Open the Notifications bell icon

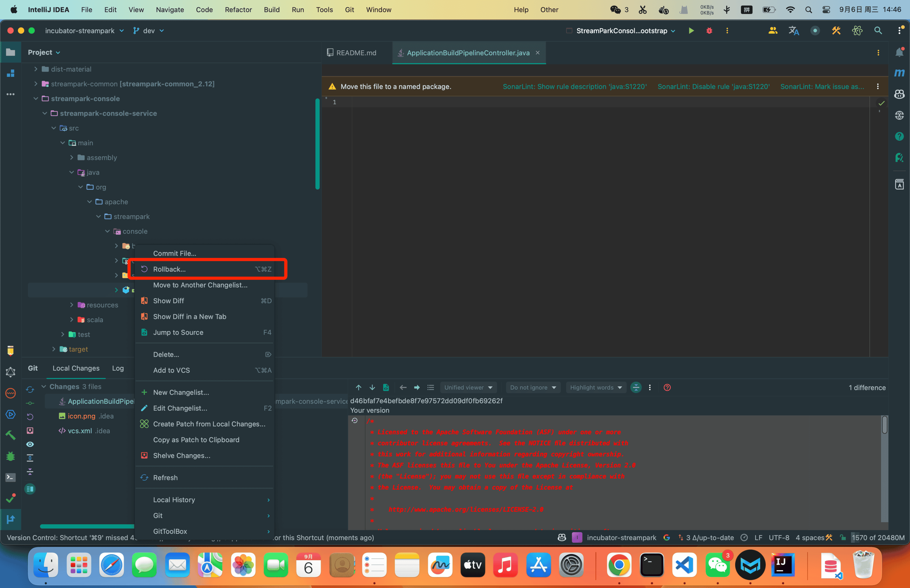(899, 53)
